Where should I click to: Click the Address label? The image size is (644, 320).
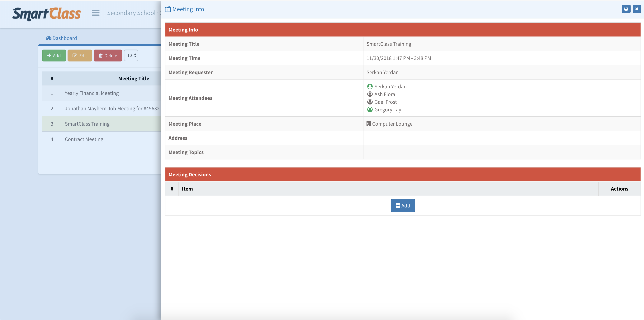click(x=178, y=138)
